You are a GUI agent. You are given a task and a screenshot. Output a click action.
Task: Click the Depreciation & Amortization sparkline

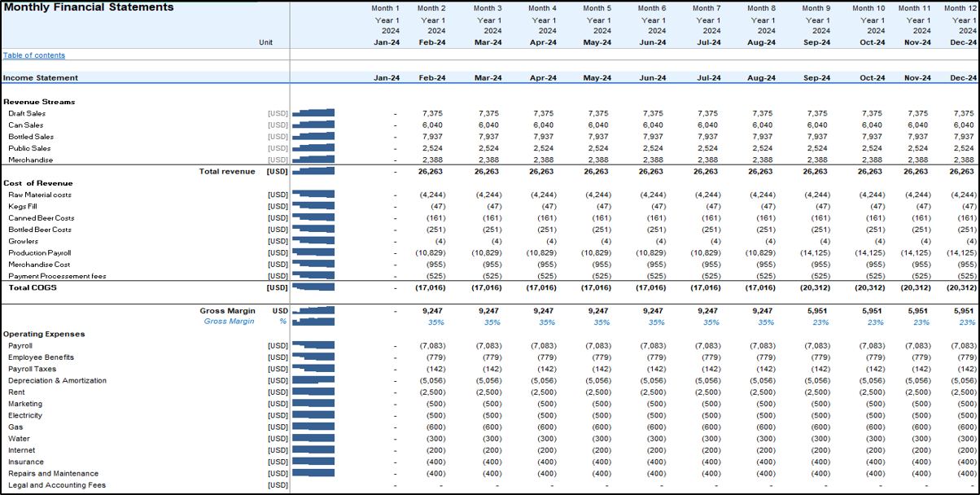tap(313, 380)
